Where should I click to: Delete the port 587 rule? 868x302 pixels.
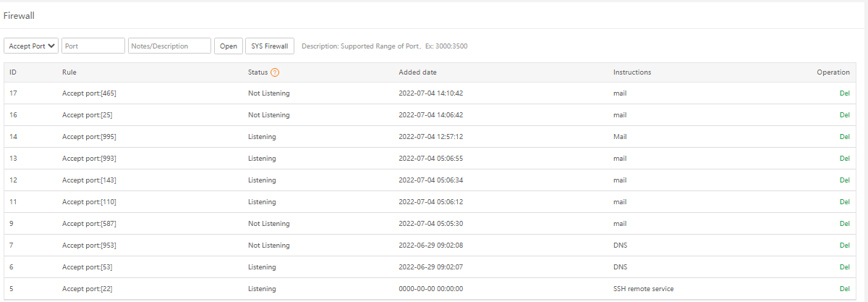point(844,224)
